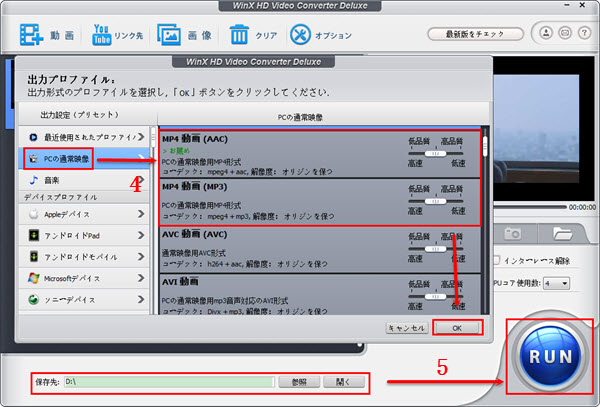Click PC general video category icon
600x407 pixels.
click(x=34, y=158)
